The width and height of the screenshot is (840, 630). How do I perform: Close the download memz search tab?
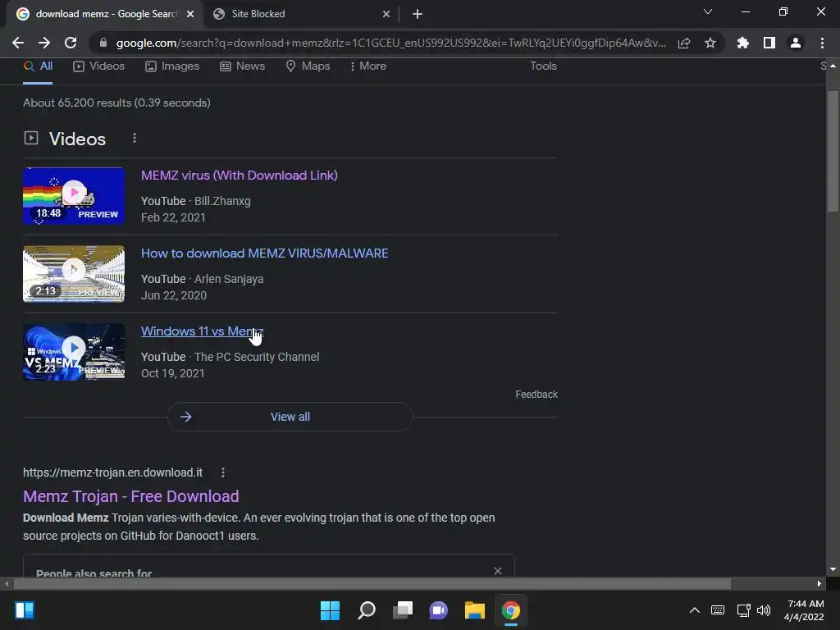[x=190, y=14]
